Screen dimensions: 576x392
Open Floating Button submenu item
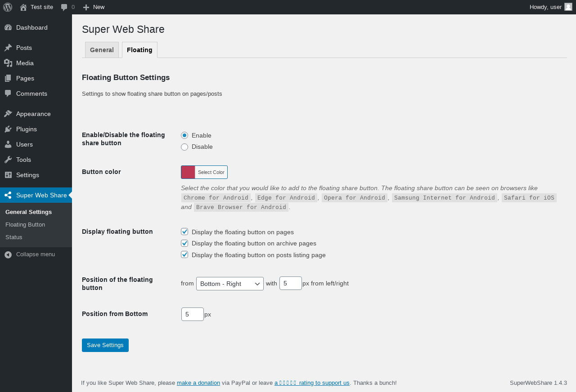[x=25, y=224]
